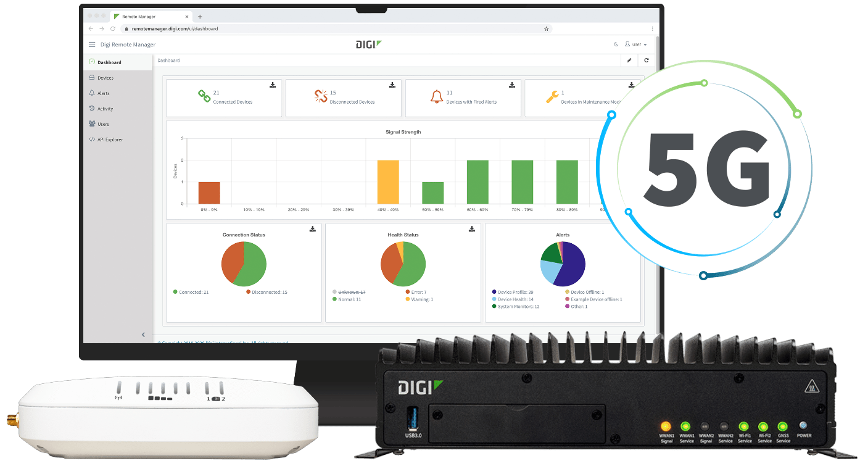This screenshot has width=868, height=466.
Task: Click the dark mode moon icon
Action: pyautogui.click(x=616, y=44)
